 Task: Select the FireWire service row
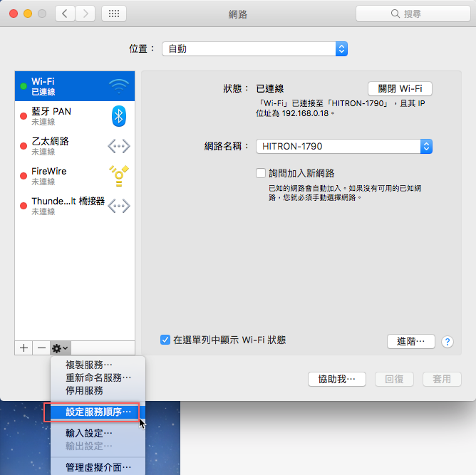(x=75, y=176)
